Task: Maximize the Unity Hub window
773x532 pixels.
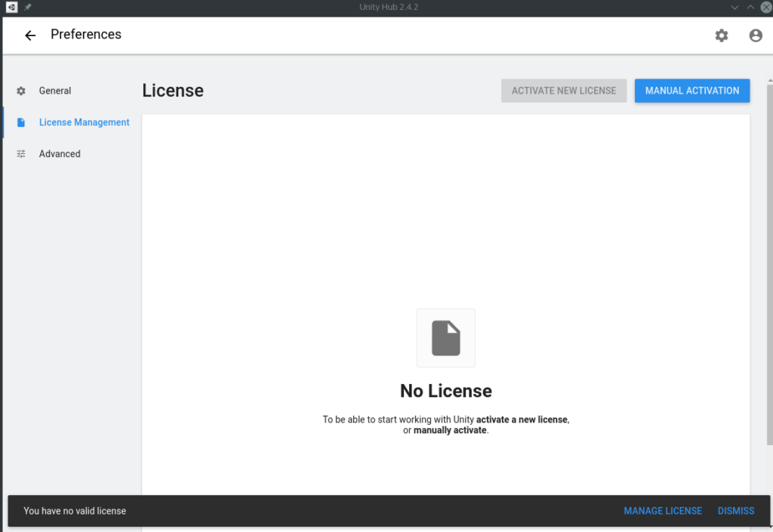Action: [x=750, y=7]
